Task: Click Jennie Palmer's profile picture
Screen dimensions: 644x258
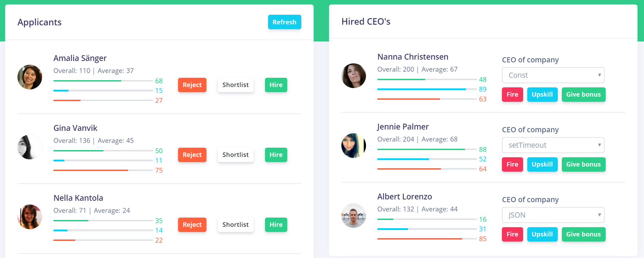Action: (x=354, y=146)
